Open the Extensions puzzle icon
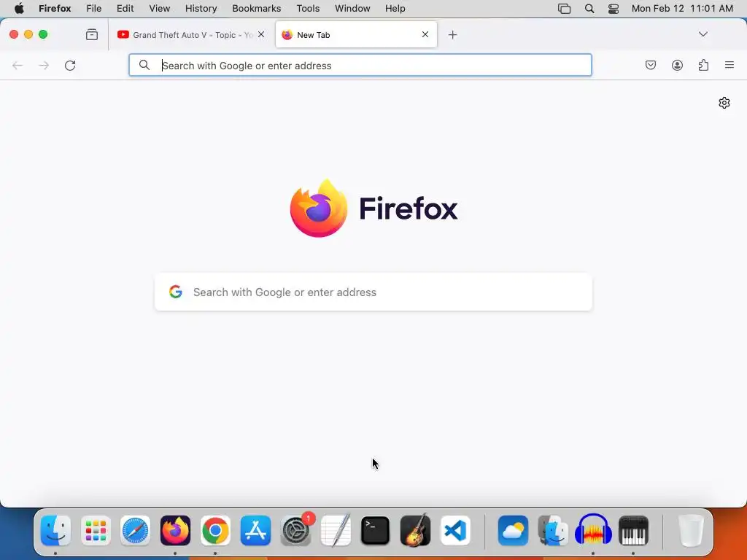747x560 pixels. coord(703,65)
